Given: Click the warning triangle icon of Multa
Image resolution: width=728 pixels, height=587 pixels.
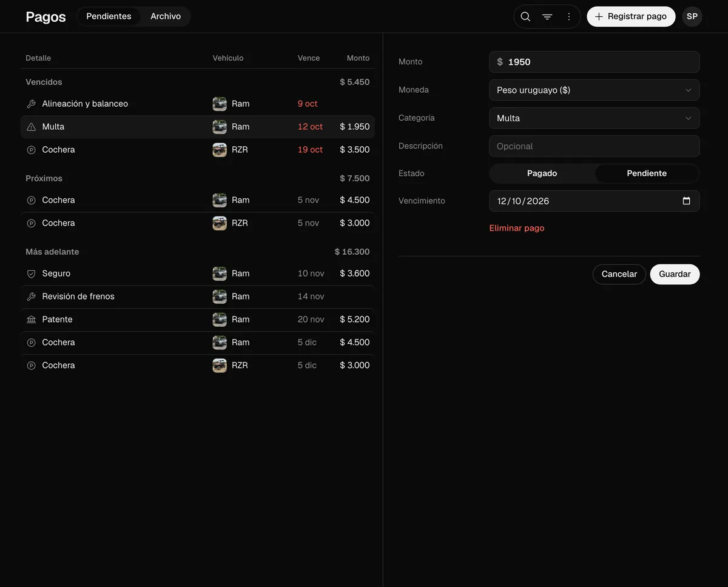Looking at the screenshot, I should pyautogui.click(x=32, y=127).
